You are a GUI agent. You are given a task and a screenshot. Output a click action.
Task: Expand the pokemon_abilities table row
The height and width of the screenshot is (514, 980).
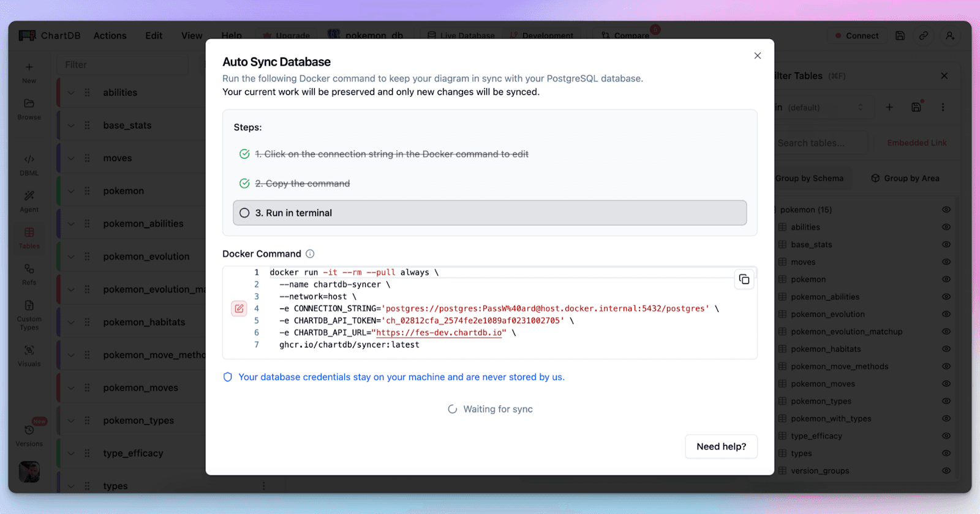tap(71, 224)
